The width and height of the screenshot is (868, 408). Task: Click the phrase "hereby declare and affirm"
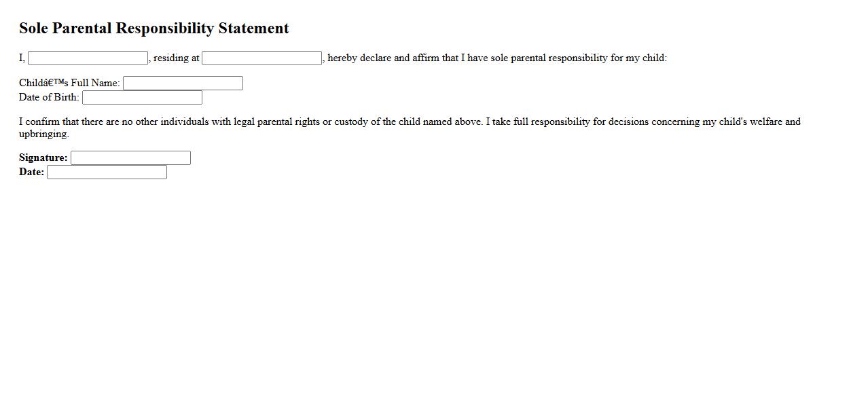(383, 58)
